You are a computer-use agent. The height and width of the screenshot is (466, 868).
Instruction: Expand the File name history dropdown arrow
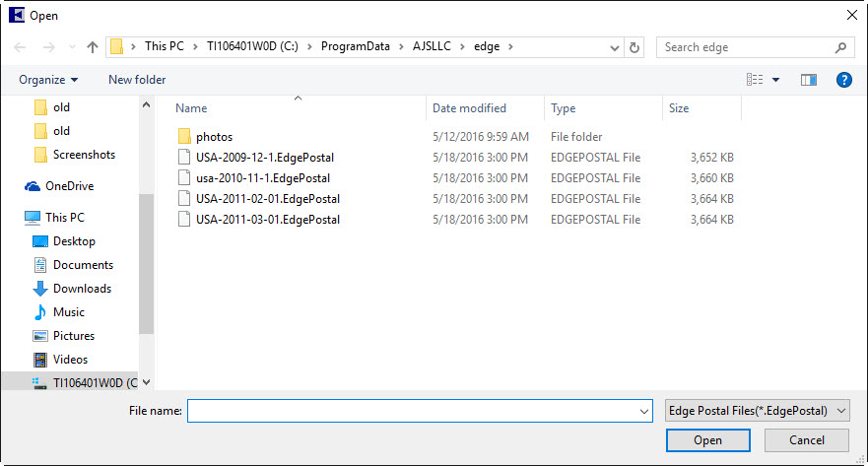(644, 411)
